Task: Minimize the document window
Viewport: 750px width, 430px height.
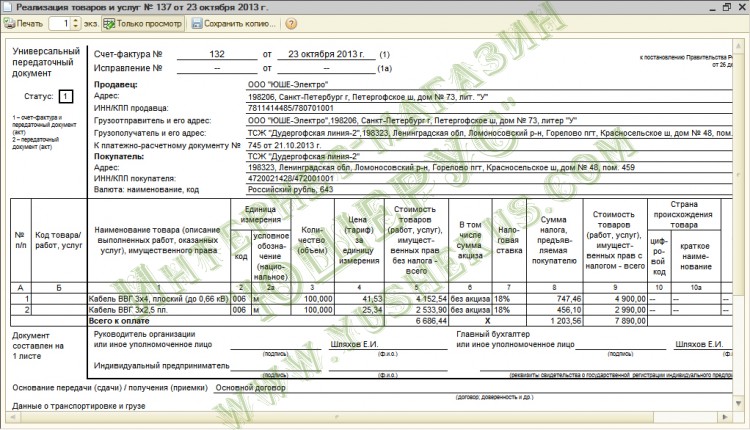Action: 712,8
